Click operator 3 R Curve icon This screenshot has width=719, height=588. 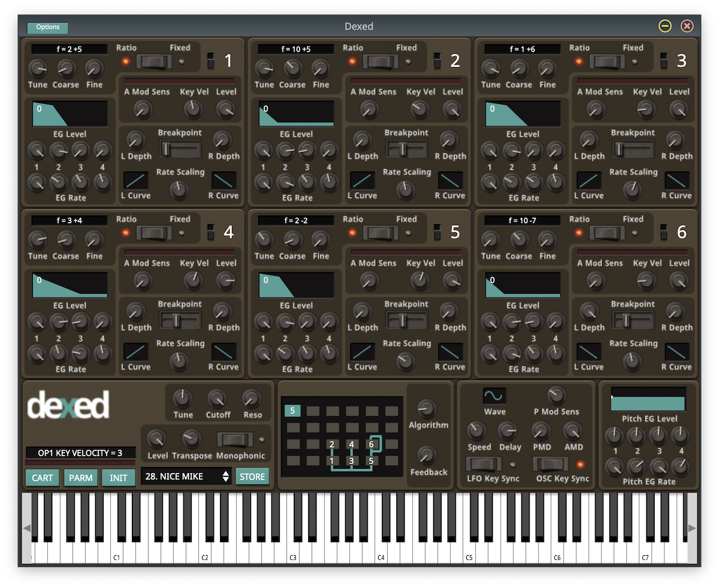676,180
